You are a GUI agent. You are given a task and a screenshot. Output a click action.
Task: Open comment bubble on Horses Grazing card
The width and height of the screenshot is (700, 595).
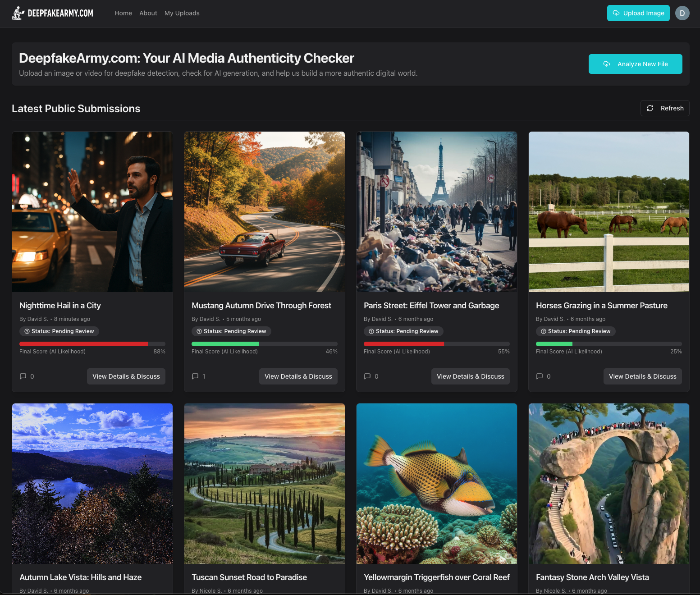point(539,376)
